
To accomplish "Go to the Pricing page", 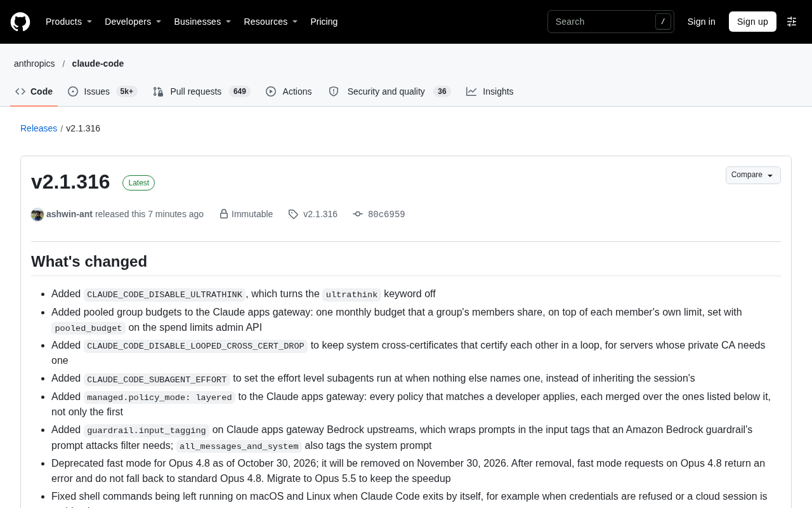I will point(324,22).
